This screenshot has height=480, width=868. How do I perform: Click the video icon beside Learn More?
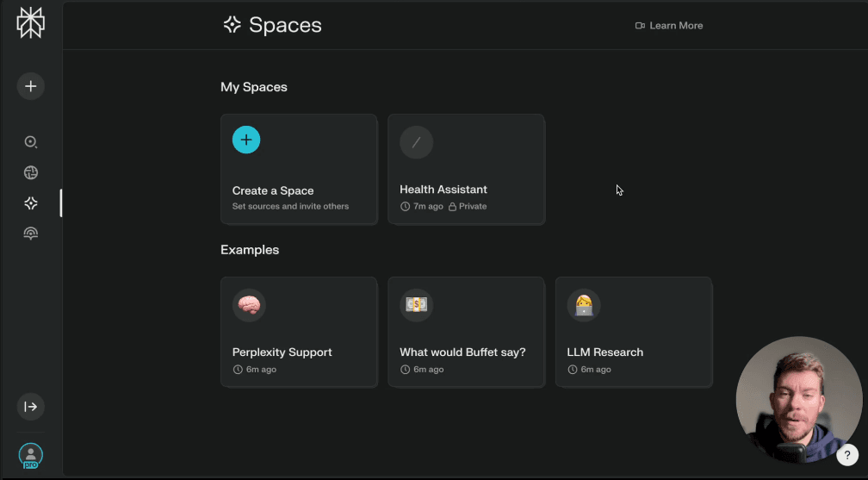[640, 26]
